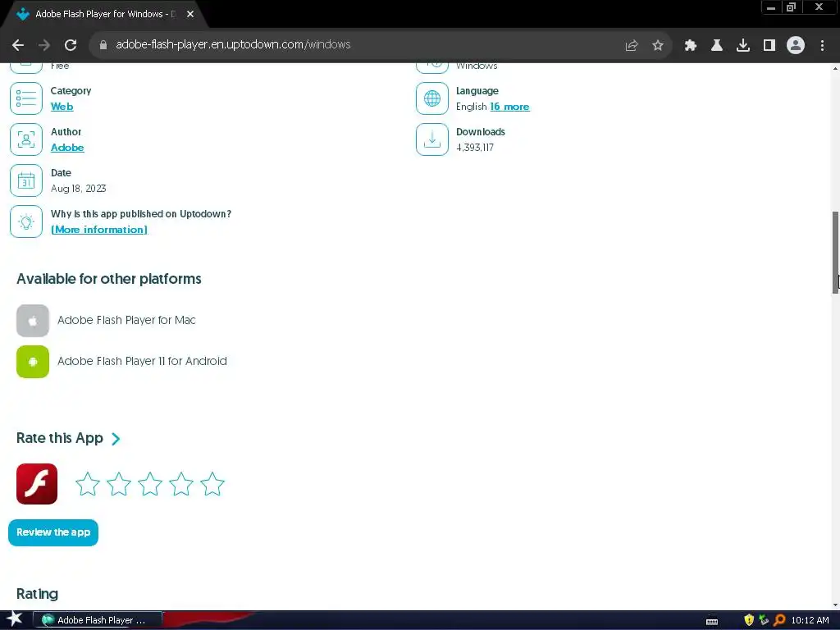Click the vertical scrollbar thumb

click(x=835, y=252)
